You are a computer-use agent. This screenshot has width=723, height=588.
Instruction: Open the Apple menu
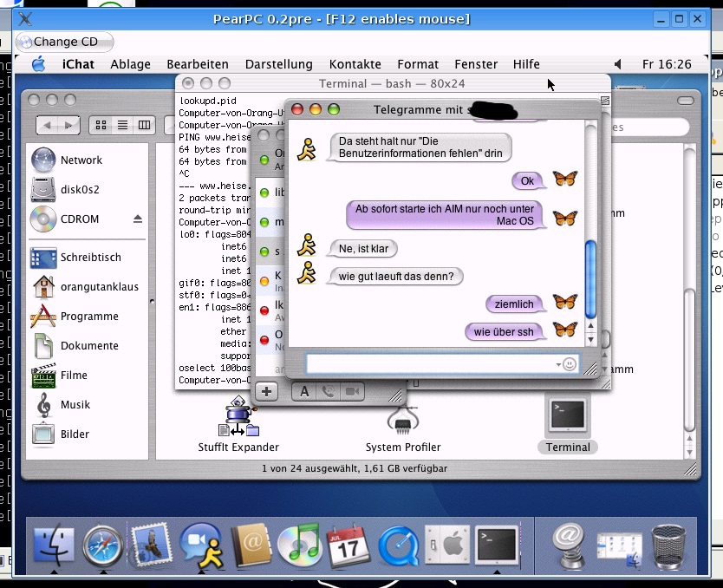click(x=39, y=64)
